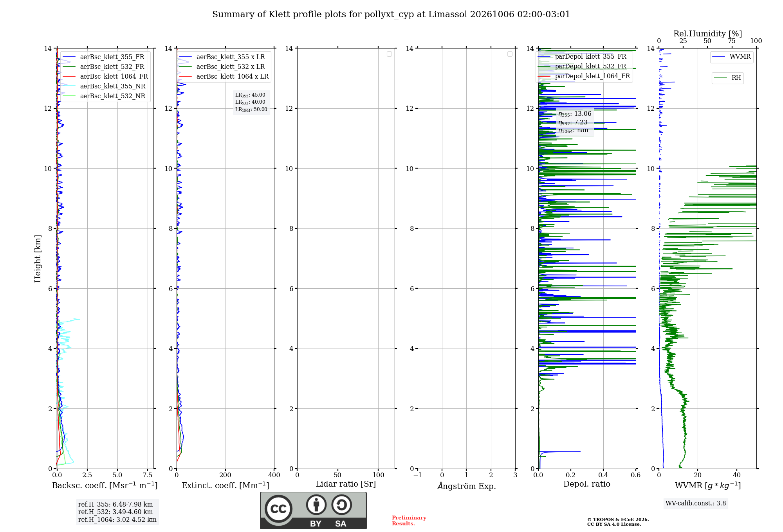Click the aerBsc_klett_532 x LR legend label
The width and height of the screenshot is (783, 532).
tap(231, 66)
